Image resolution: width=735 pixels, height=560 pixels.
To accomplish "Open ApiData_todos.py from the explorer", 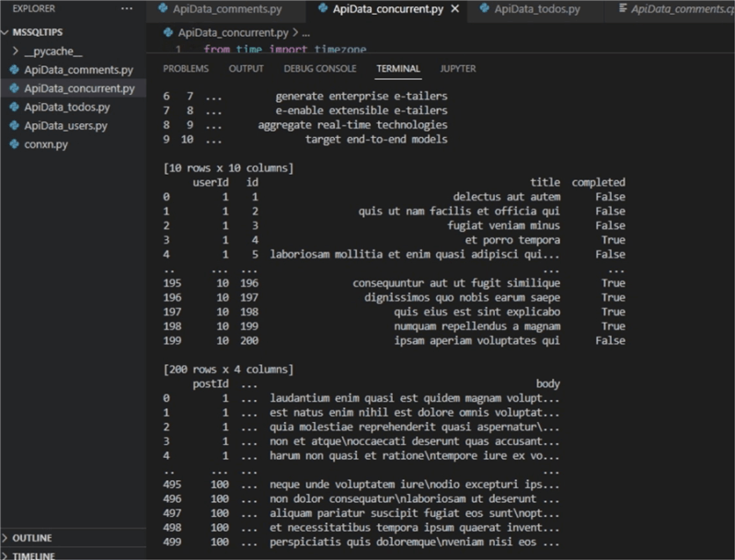I will click(74, 107).
